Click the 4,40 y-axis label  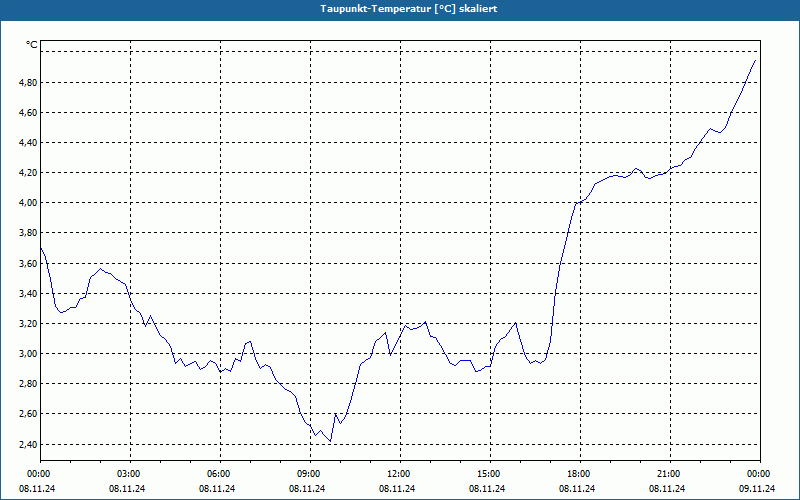(x=28, y=142)
